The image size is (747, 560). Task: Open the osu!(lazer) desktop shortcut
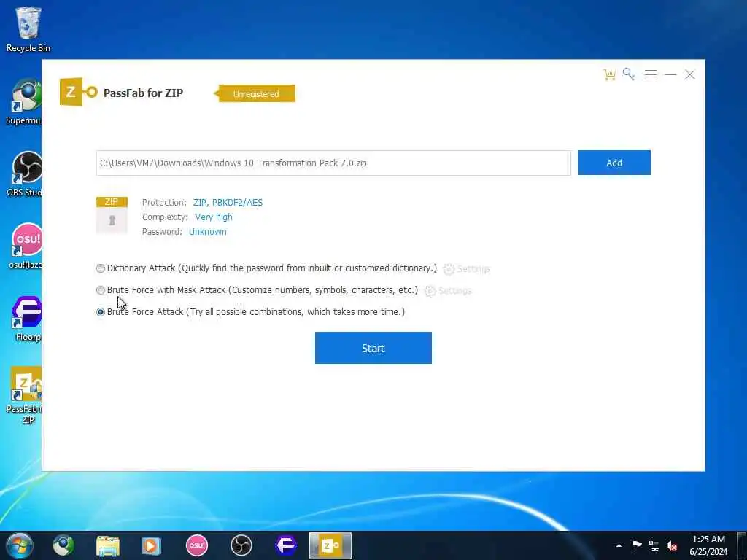click(x=26, y=246)
